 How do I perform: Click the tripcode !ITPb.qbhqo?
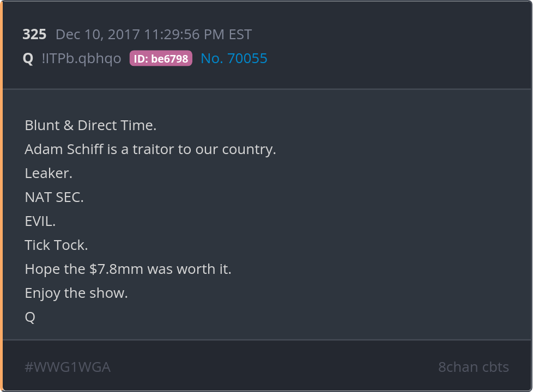pos(81,59)
